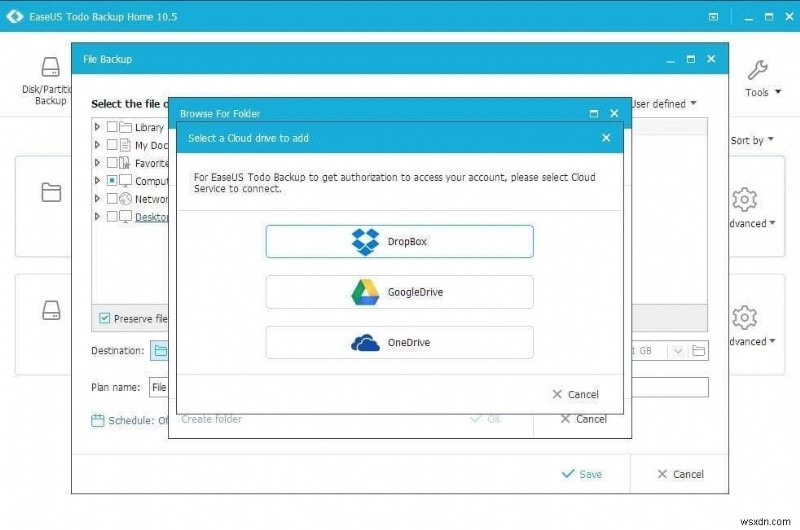Open the Sort by dropdown
800x530 pixels.
(751, 141)
